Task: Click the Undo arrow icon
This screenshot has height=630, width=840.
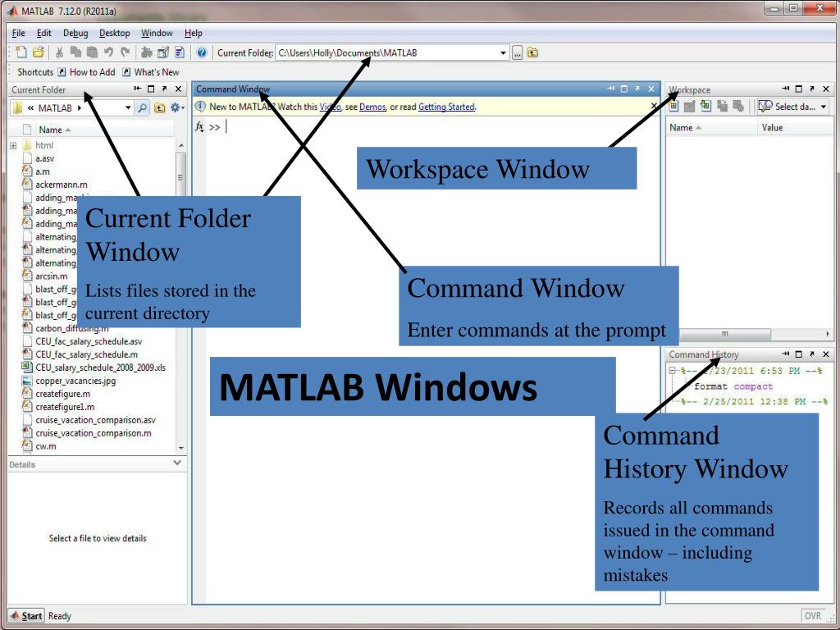Action: pos(109,52)
